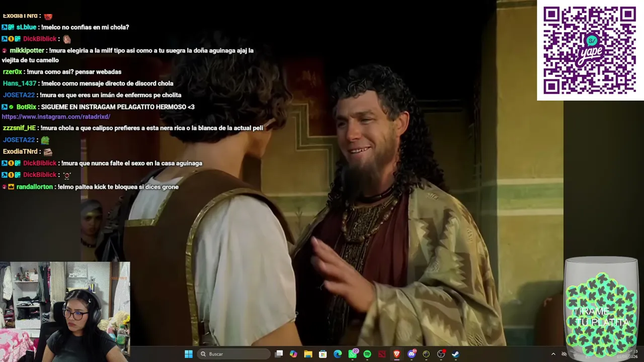Click username sLblue in chat

[x=26, y=27]
